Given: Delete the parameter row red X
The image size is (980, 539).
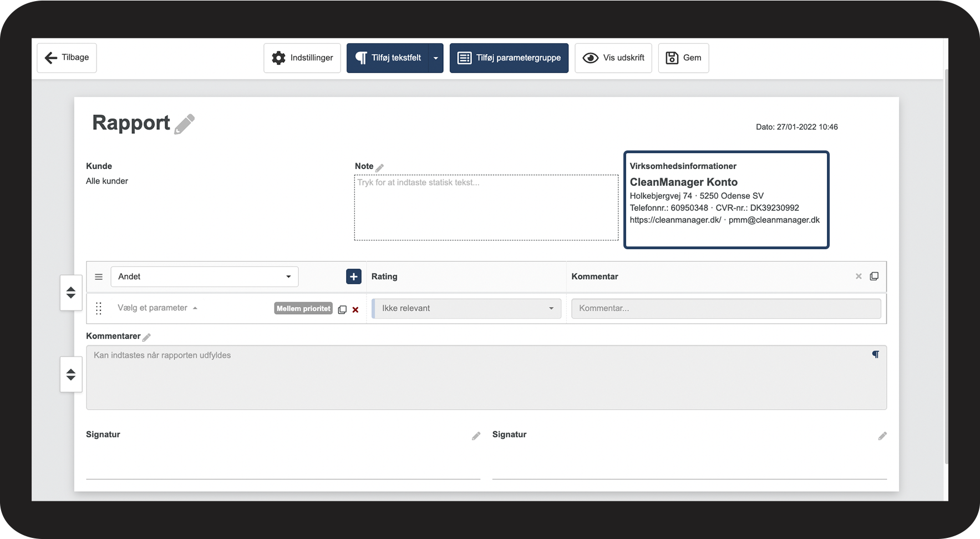Looking at the screenshot, I should 356,310.
